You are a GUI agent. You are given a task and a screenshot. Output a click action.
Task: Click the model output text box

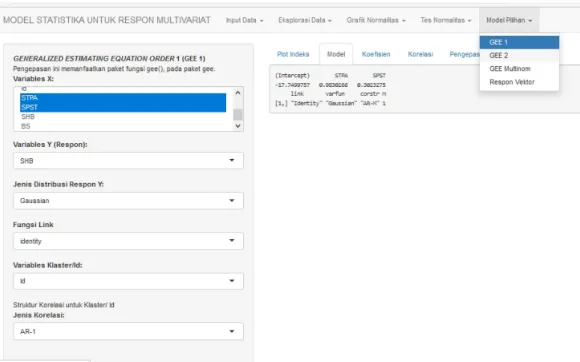[425, 89]
